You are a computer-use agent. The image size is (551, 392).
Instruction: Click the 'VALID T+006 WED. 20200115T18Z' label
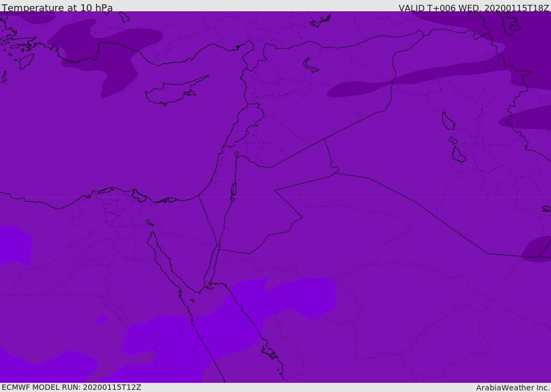point(474,8)
